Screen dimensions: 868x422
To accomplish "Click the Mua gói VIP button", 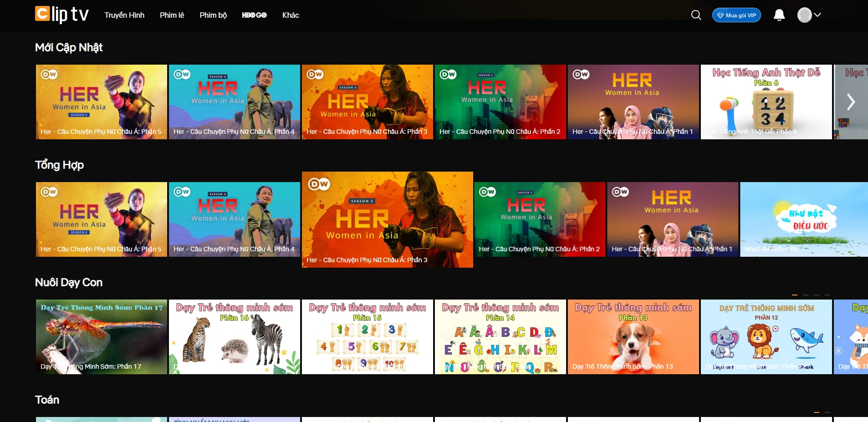I will click(736, 15).
